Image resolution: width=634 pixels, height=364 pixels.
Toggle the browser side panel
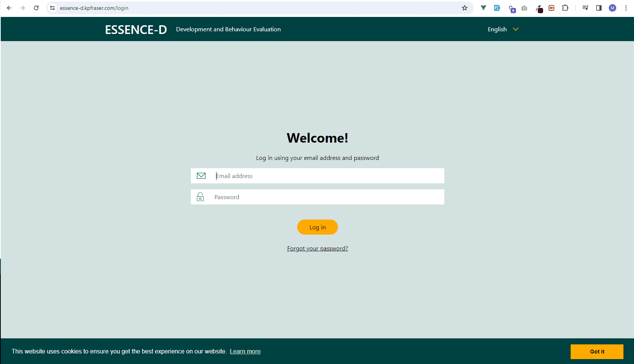[x=599, y=8]
